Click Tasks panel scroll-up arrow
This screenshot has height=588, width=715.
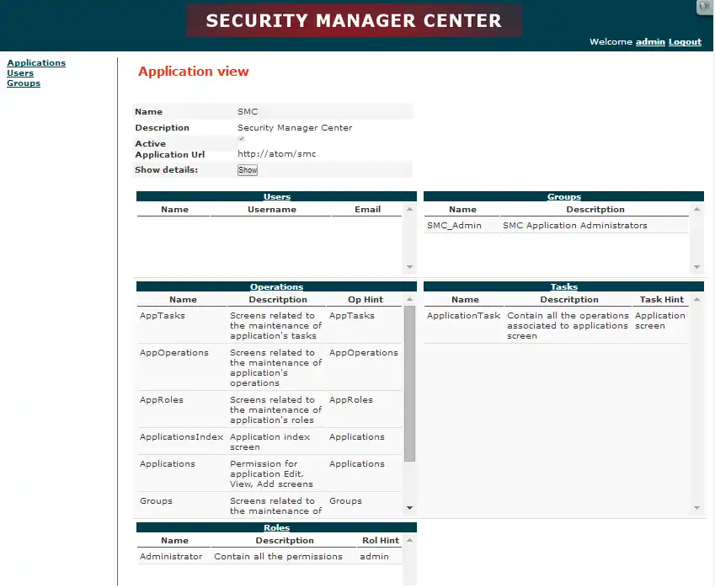[696, 299]
